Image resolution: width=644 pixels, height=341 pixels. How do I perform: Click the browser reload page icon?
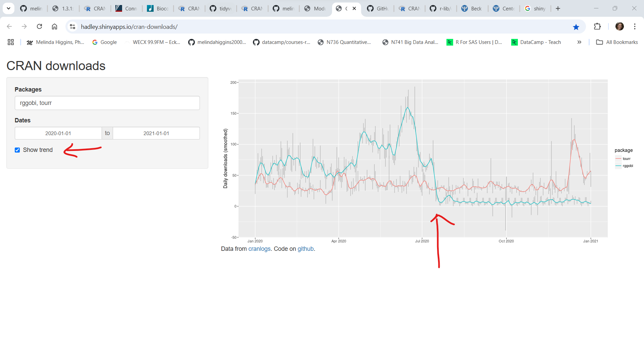tap(39, 26)
